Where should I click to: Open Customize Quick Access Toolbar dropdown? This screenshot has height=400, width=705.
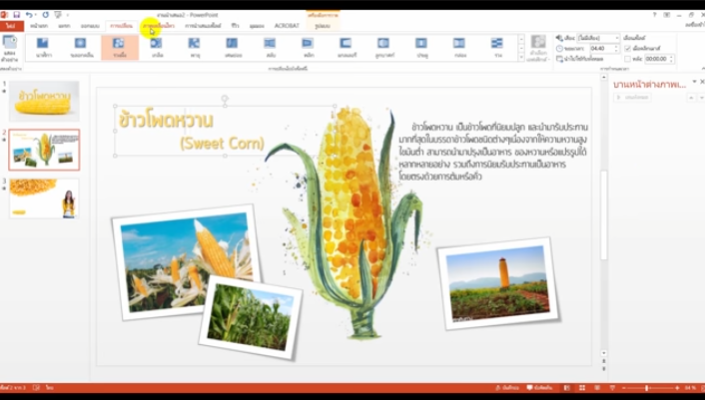[x=69, y=15]
